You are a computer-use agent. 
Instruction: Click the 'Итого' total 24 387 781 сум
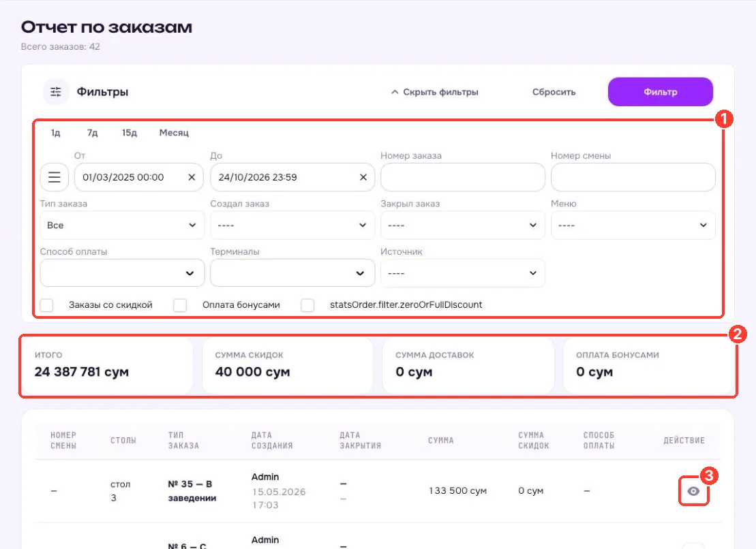82,372
